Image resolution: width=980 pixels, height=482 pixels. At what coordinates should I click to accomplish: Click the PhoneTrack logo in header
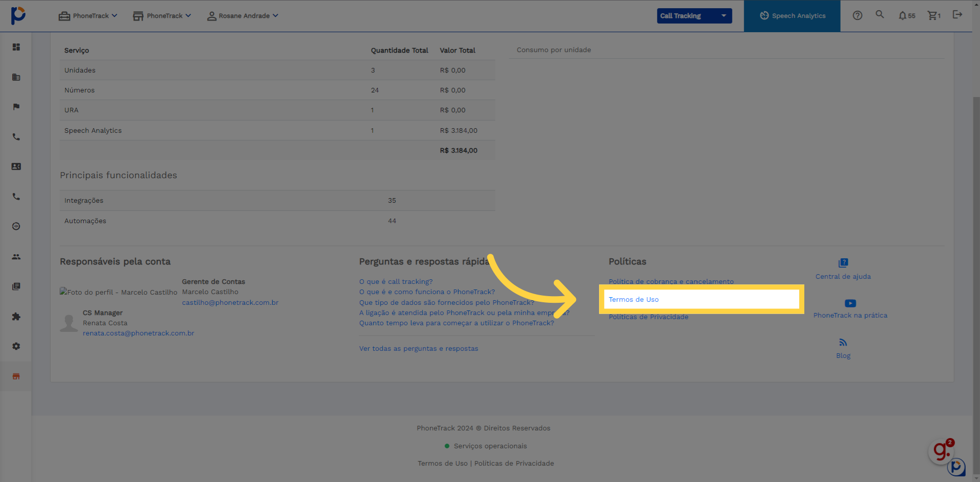pyautogui.click(x=18, y=15)
